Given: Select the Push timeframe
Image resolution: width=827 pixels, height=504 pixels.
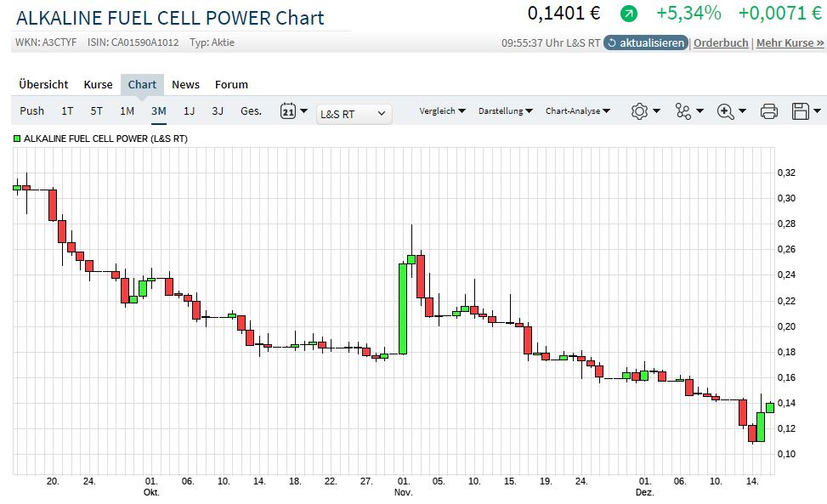Looking at the screenshot, I should point(31,110).
